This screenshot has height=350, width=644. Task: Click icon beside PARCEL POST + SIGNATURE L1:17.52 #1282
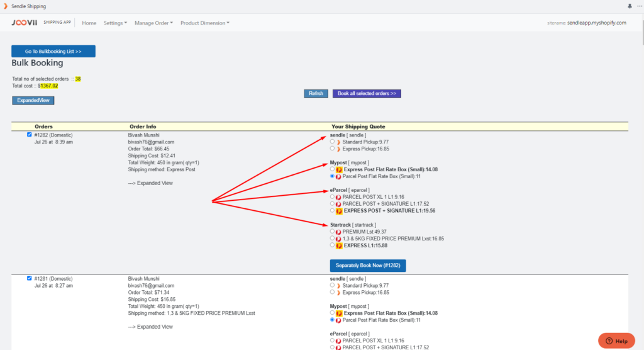click(338, 204)
